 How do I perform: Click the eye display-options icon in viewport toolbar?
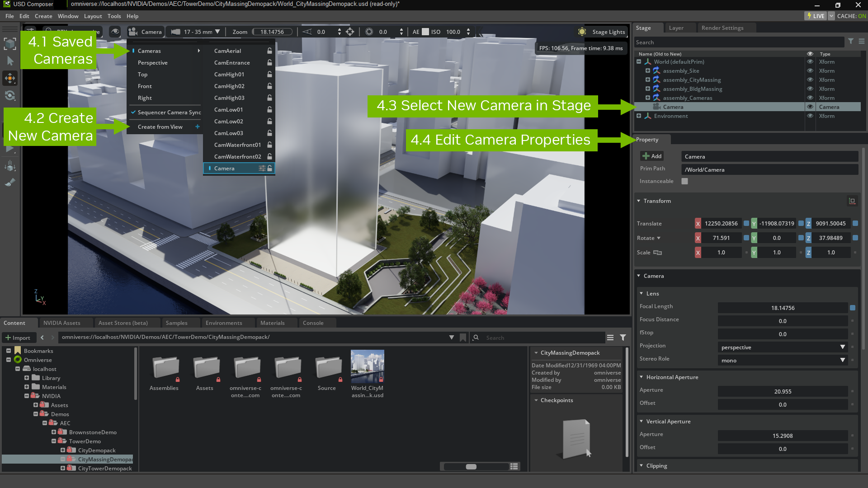pyautogui.click(x=115, y=32)
